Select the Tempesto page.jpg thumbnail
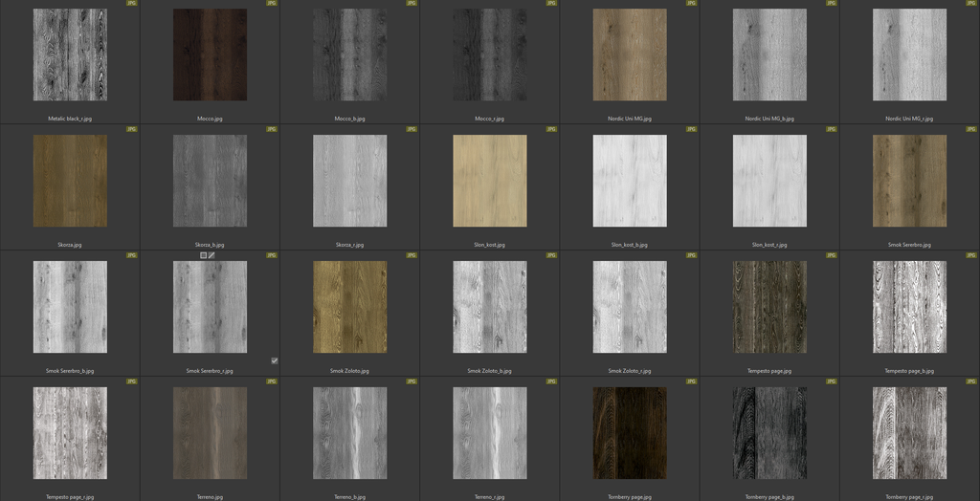Viewport: 980px width, 501px height. tap(769, 307)
